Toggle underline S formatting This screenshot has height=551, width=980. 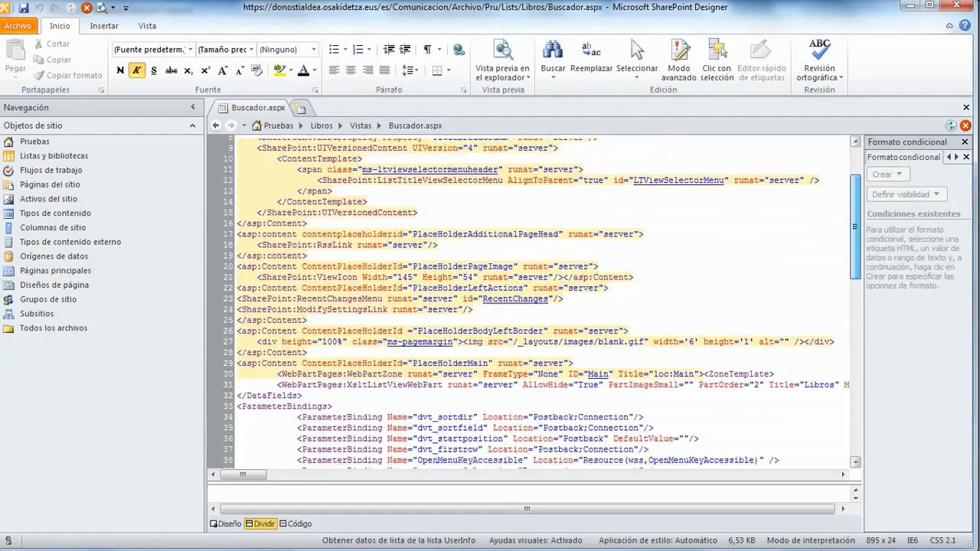[x=154, y=70]
